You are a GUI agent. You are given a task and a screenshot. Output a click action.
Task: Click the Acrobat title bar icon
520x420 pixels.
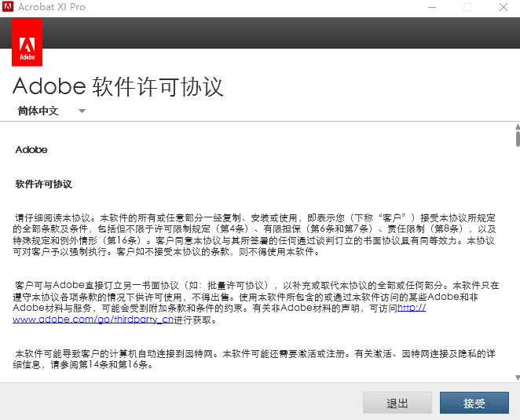pos(8,6)
